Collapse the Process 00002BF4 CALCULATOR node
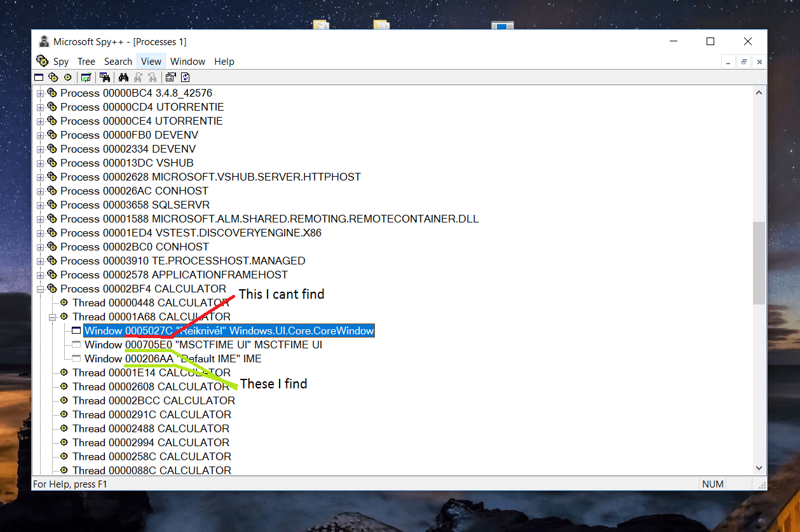The image size is (800, 532). pyautogui.click(x=41, y=289)
